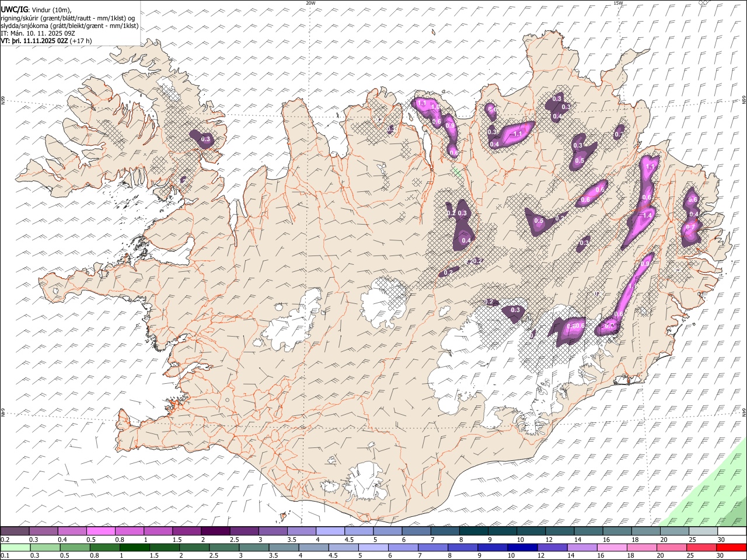Click the bottom-row gray-green swatch between 3 and 3.5
This screenshot has width=747, height=560.
[254, 548]
